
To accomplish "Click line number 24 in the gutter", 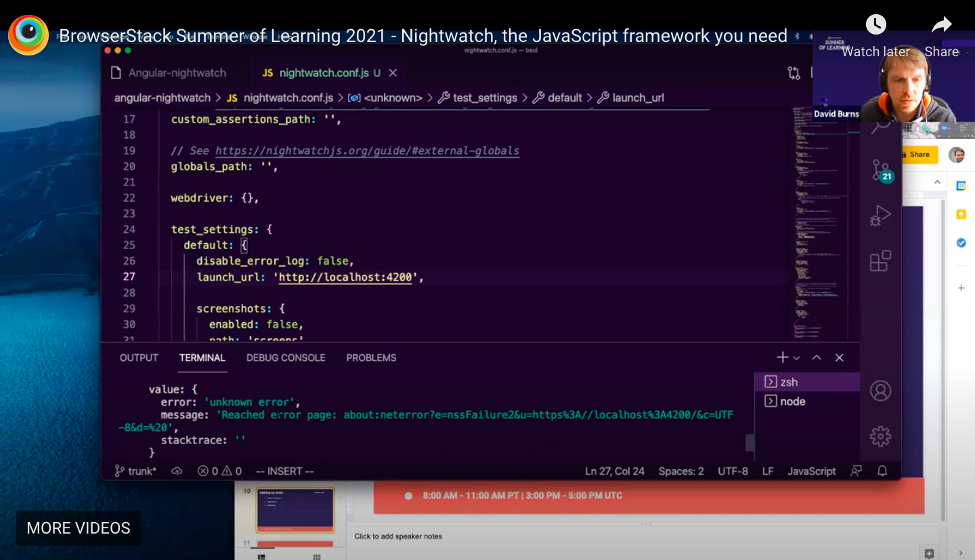I will pyautogui.click(x=129, y=230).
